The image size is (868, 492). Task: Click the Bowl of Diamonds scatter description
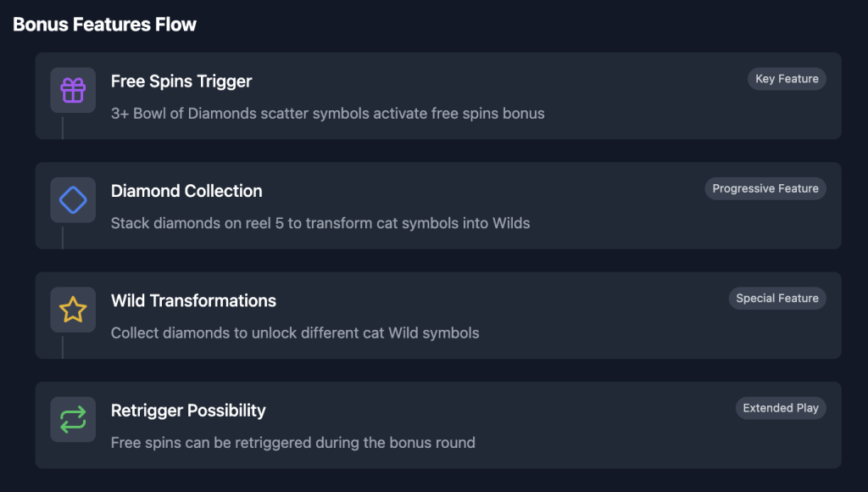click(328, 114)
